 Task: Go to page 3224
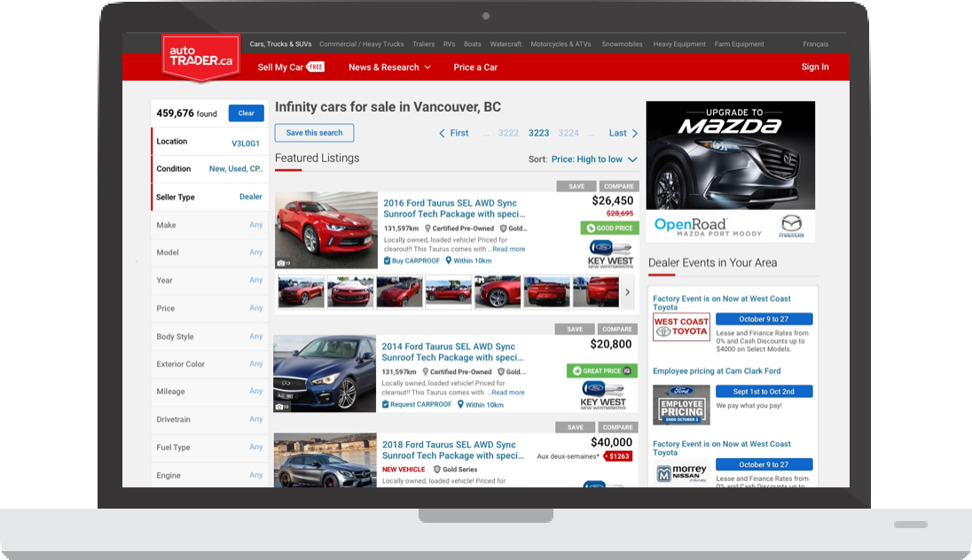(568, 133)
